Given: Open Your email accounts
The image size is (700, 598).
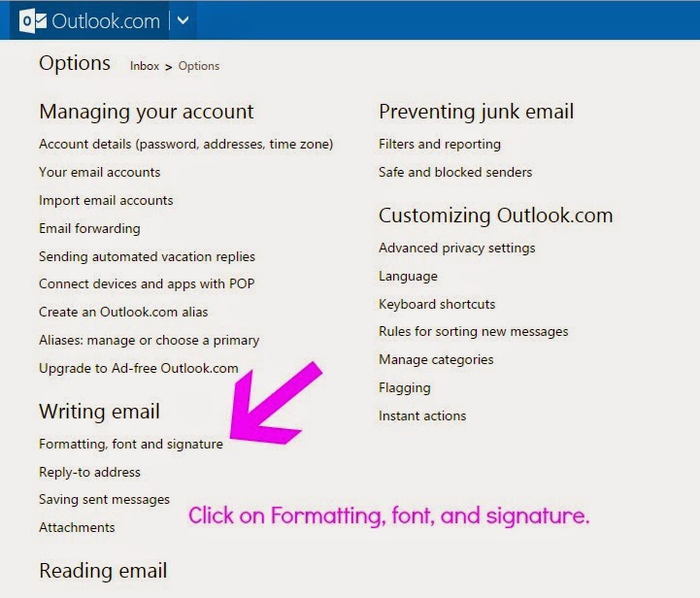Looking at the screenshot, I should (100, 172).
